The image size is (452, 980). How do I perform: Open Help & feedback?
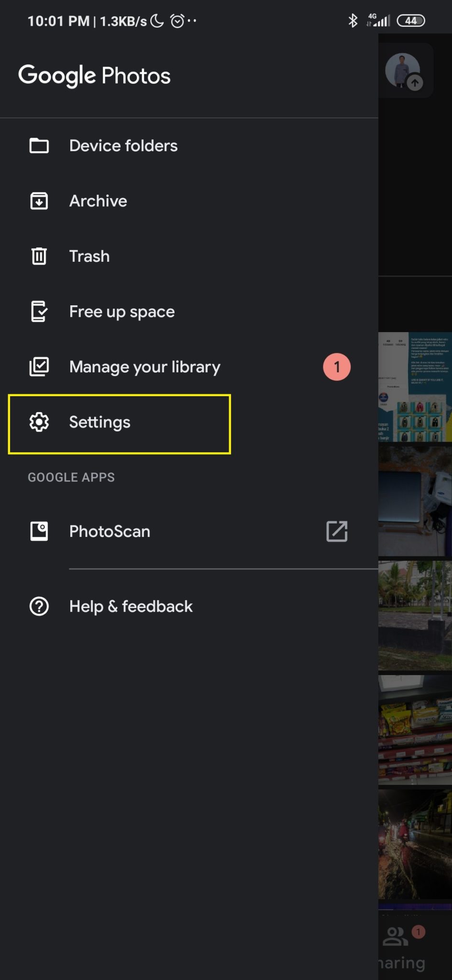click(189, 606)
